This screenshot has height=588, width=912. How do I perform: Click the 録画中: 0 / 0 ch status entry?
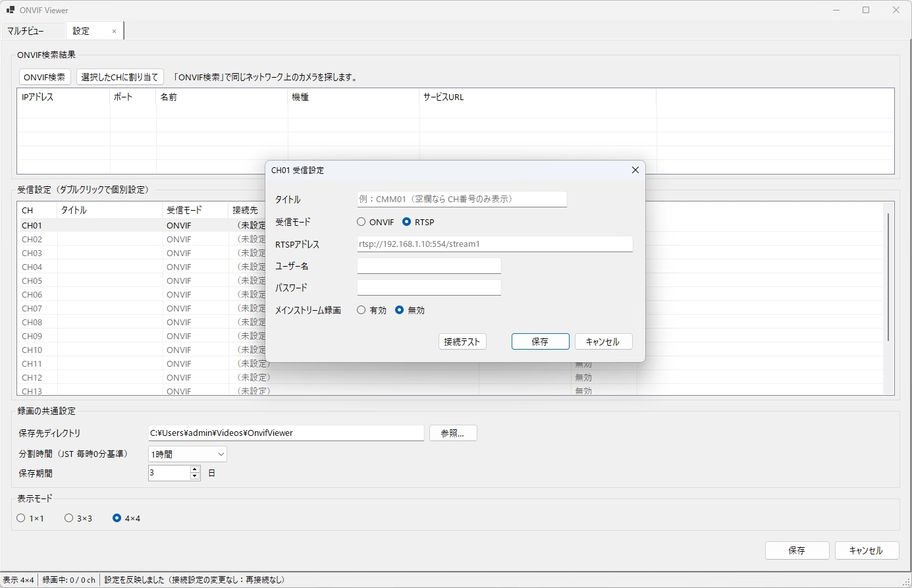click(x=69, y=580)
